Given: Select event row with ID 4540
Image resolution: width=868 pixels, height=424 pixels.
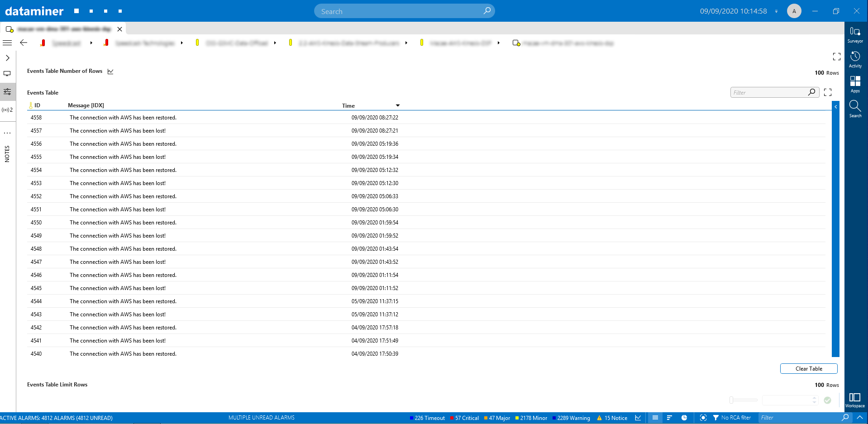Looking at the screenshot, I should 426,354.
